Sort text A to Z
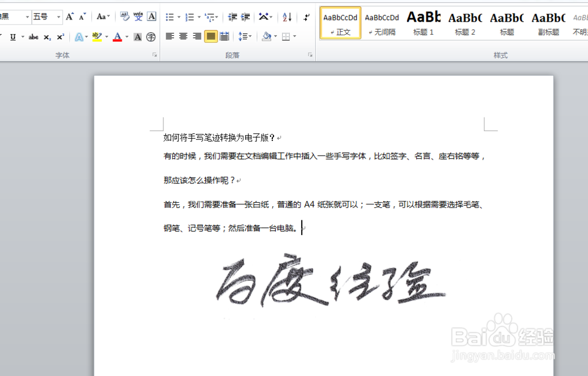 (288, 17)
